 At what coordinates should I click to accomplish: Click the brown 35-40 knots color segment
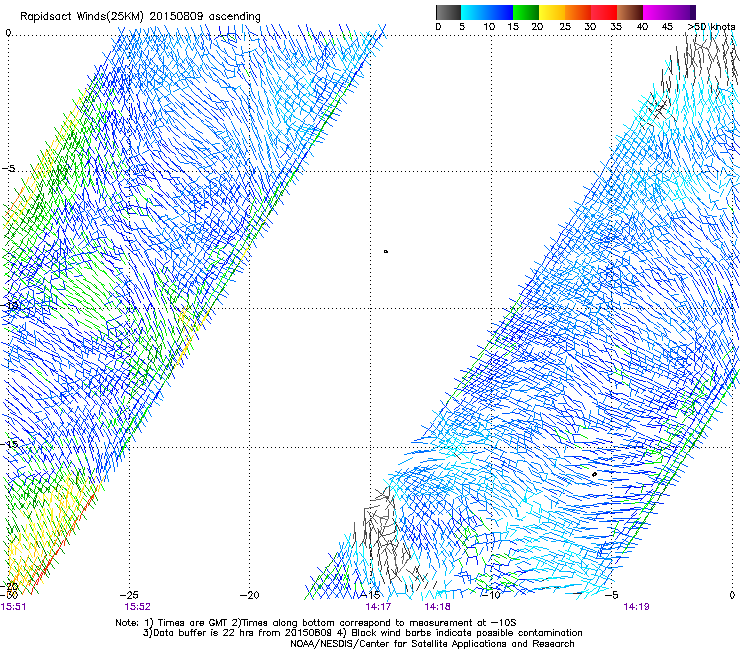(x=630, y=12)
